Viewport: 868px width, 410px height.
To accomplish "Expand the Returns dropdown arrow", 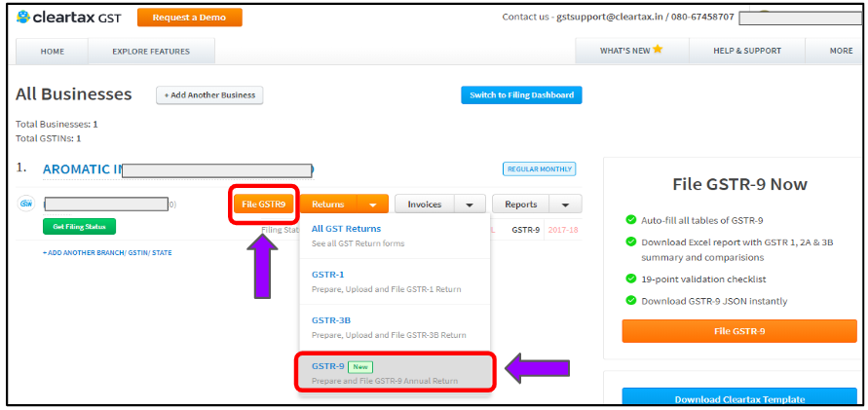I will pyautogui.click(x=372, y=205).
